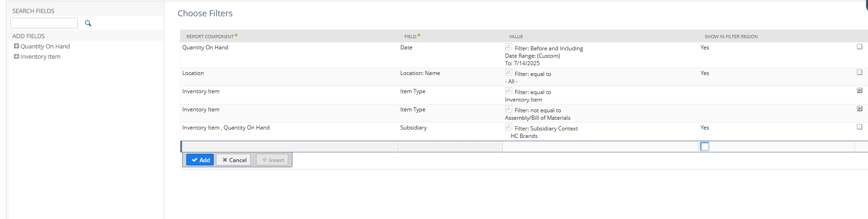The image size is (868, 219).
Task: Remove the Assembly/Bill of Materials filter row
Action: point(860,109)
